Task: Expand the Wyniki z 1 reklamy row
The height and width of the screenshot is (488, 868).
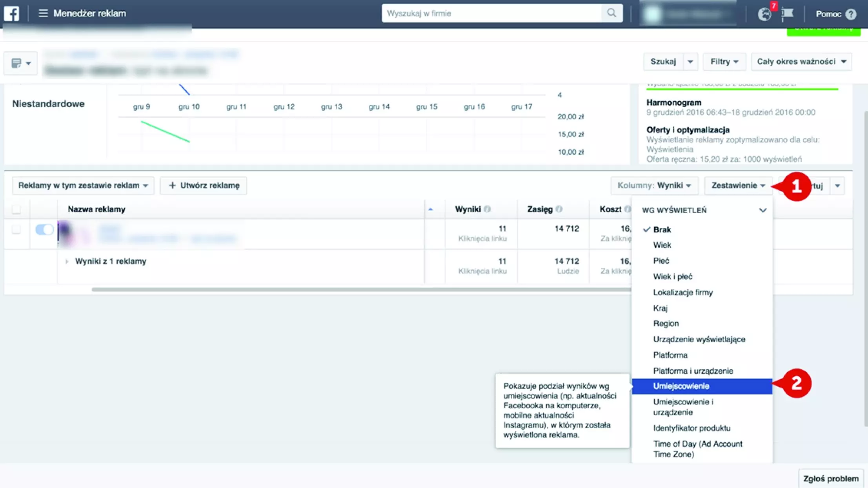Action: click(67, 261)
